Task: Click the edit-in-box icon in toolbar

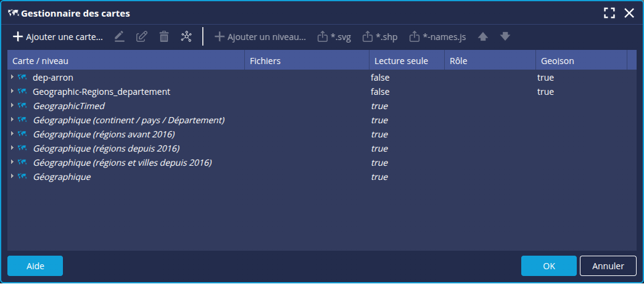Action: [x=142, y=37]
